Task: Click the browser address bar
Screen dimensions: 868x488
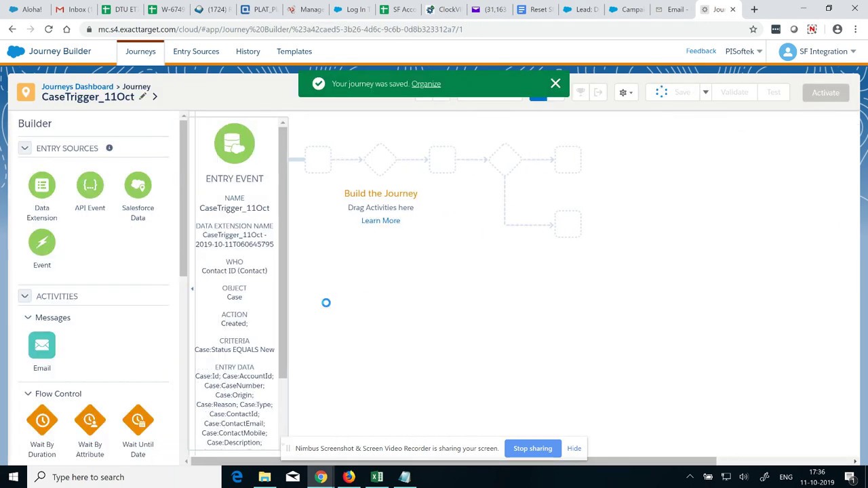Action: 414,29
